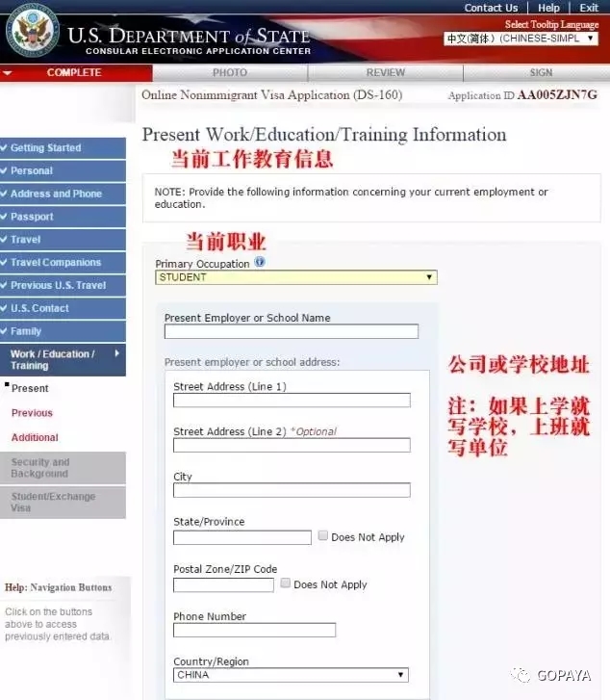The height and width of the screenshot is (700, 610).
Task: Open the U.S. Contact section
Action: pyautogui.click(x=63, y=308)
